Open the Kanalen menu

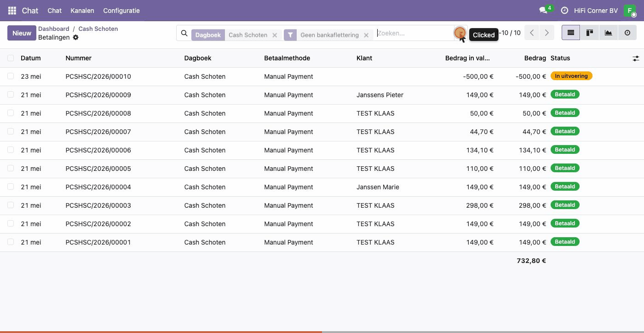82,11
